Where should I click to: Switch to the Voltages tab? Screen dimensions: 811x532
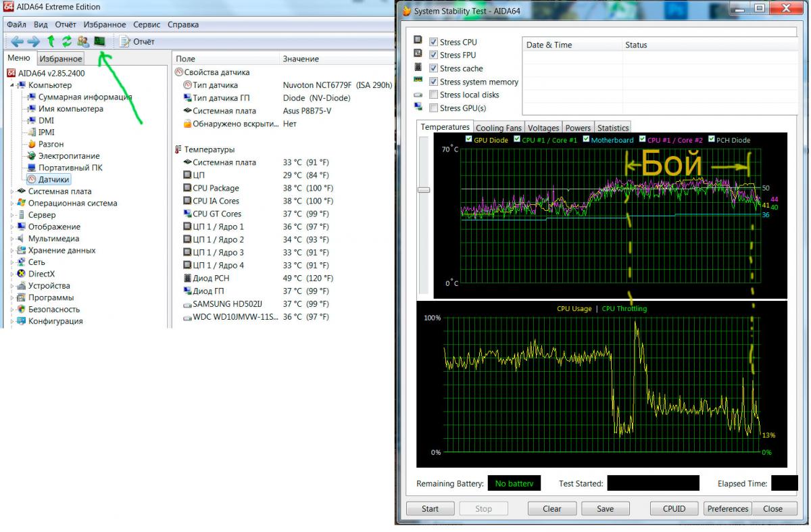543,128
